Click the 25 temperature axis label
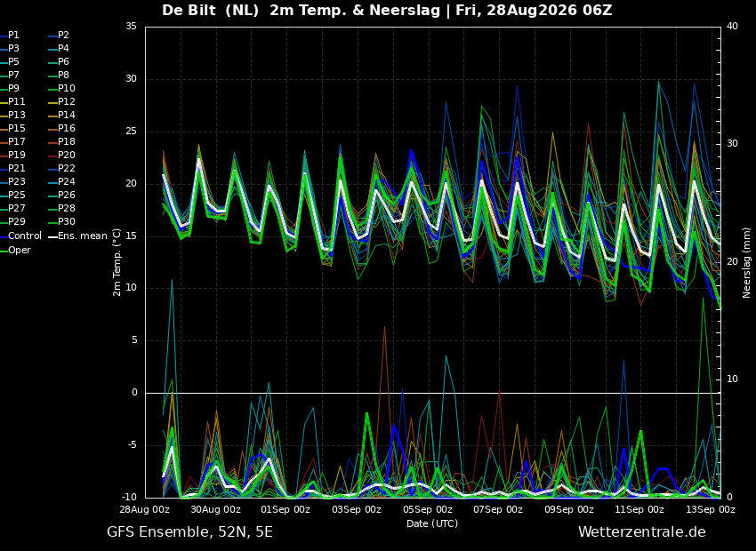The height and width of the screenshot is (551, 756). tap(131, 132)
